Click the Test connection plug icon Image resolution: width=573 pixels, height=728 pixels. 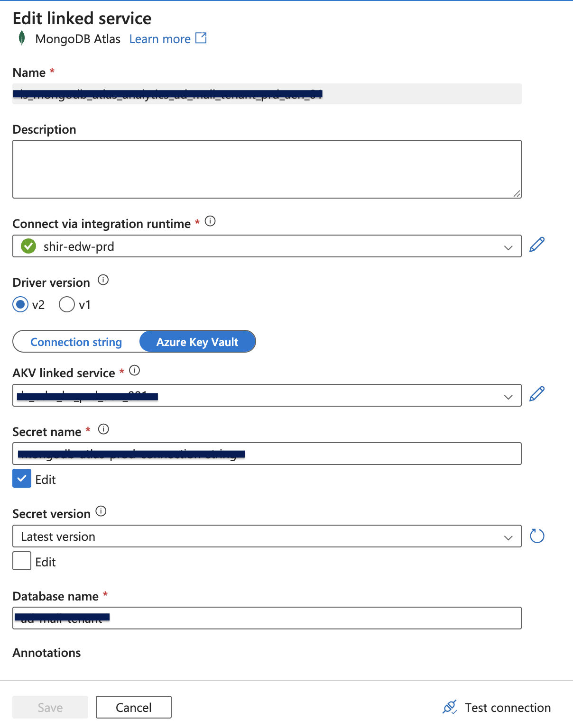click(450, 707)
